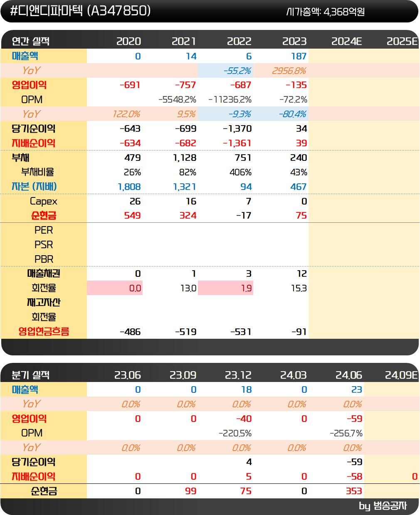Click the 24.03 quarter header
Viewport: 420px width, 515px height.
point(294,375)
